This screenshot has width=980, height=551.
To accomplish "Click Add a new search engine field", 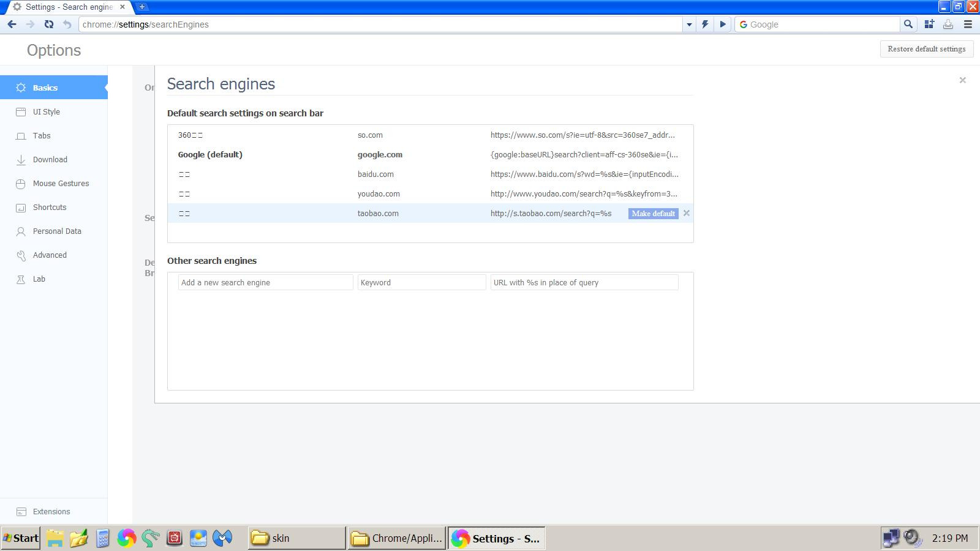I will click(265, 282).
